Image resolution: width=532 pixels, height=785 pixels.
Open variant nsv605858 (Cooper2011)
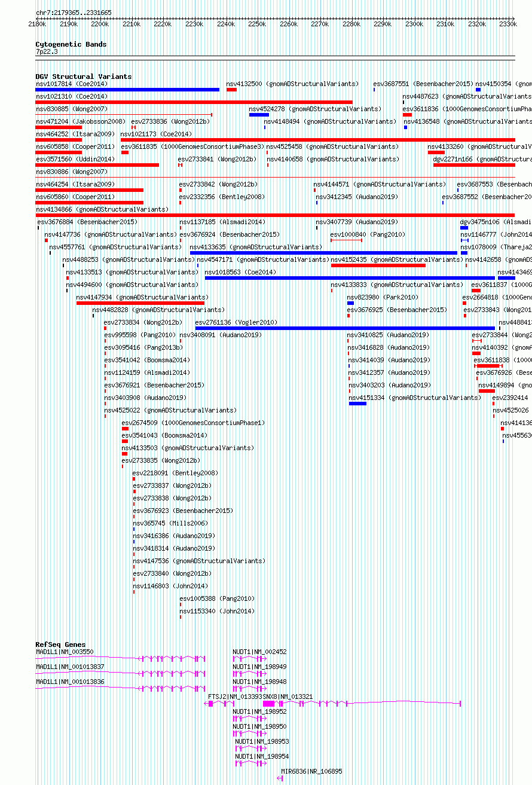click(x=75, y=146)
